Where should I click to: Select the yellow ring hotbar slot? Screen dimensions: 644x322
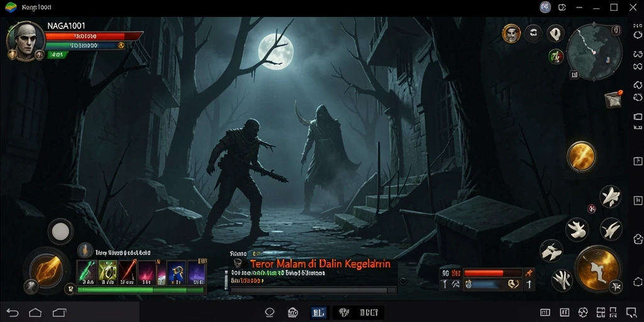click(108, 272)
